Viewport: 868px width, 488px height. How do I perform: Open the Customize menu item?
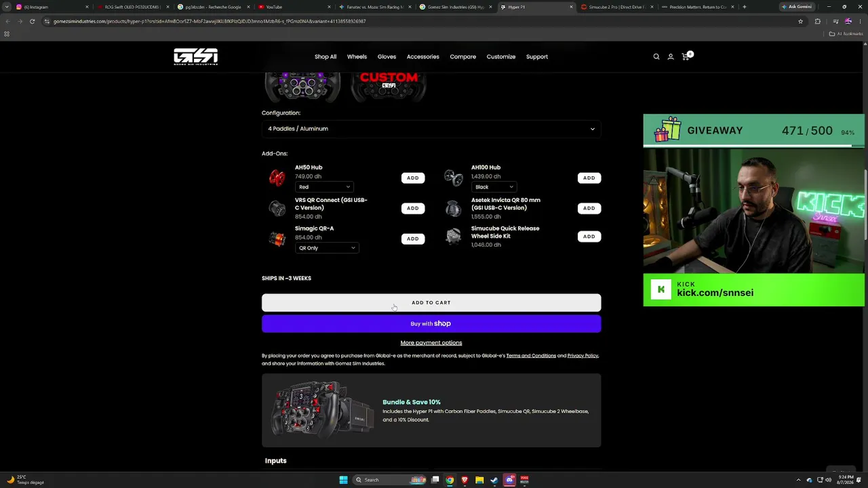tap(501, 57)
